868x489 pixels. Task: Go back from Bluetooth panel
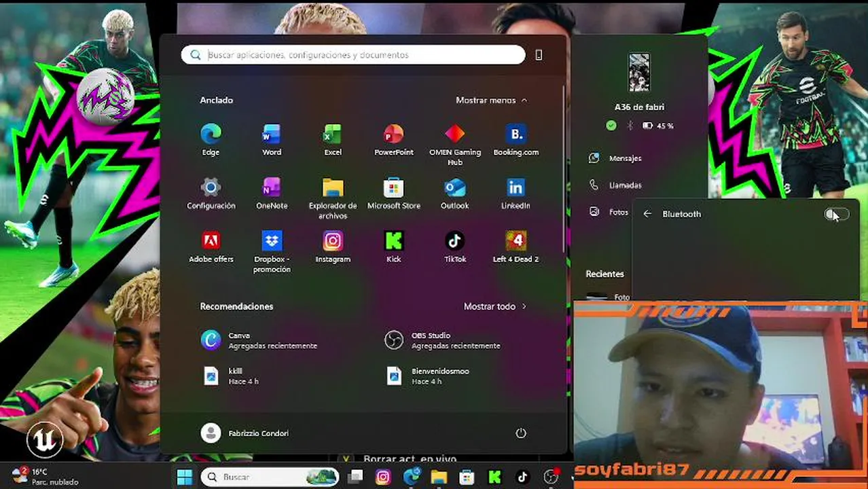click(x=647, y=214)
